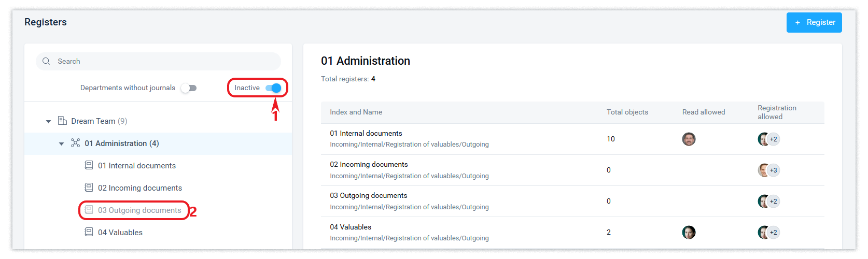Screen dimensions: 868x259
Task: Click the +2 badge in 03 Outgoing documents row
Action: 773,201
